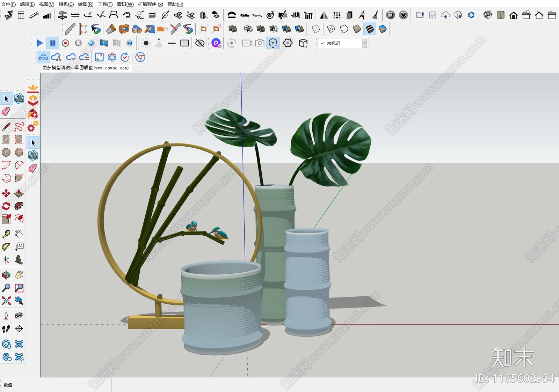The width and height of the screenshot is (559, 392).
Task: Select the Zoom magnifier tool
Action: coord(6,288)
